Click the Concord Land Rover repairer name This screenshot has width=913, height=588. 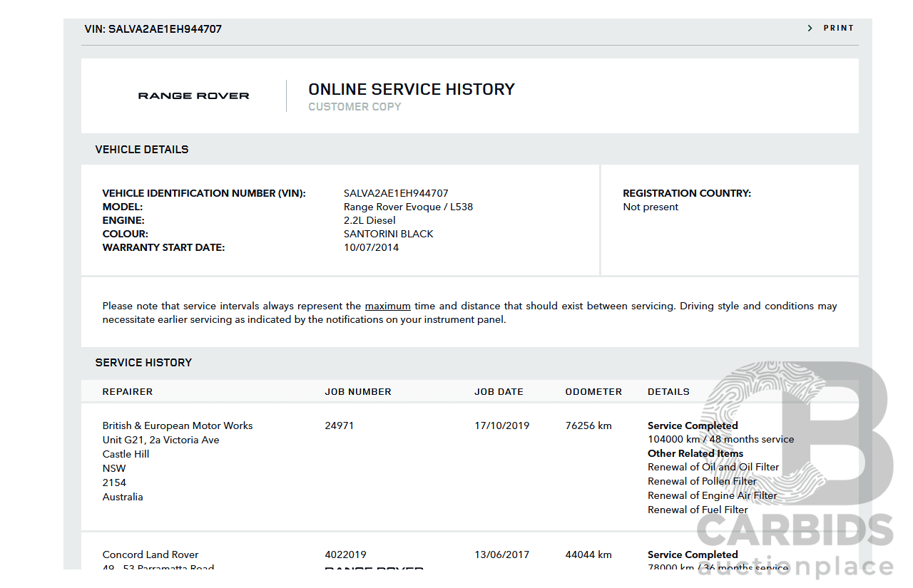(151, 555)
